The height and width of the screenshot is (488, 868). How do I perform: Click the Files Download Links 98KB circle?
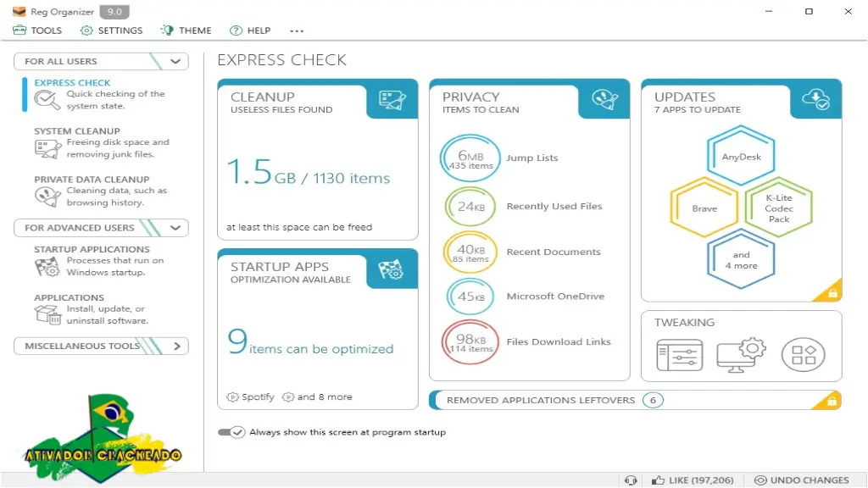pos(470,342)
